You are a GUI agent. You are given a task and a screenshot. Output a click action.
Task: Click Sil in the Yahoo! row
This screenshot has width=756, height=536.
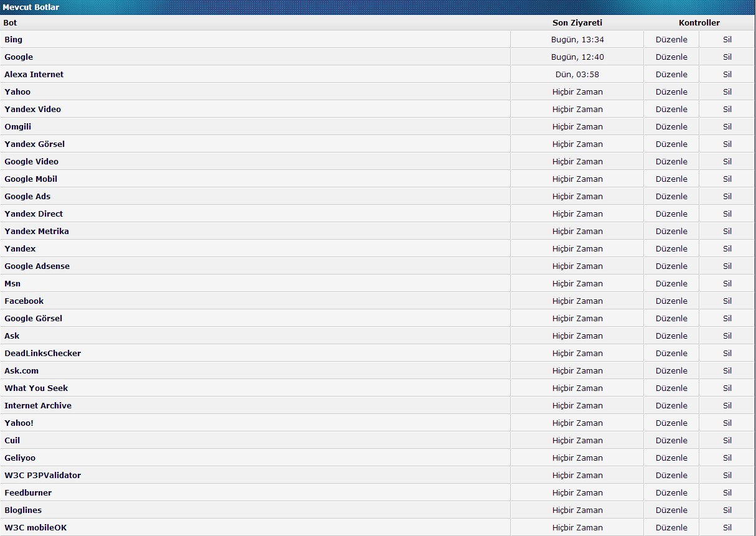[727, 423]
